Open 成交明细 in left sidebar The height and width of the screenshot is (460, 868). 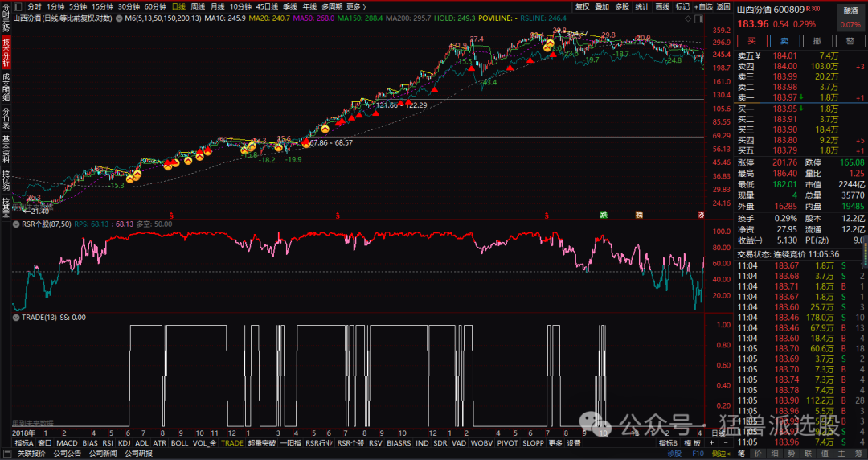[6, 87]
